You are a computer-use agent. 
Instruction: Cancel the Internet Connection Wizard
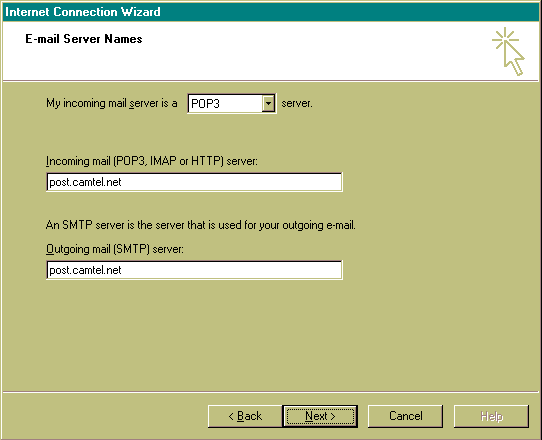[x=405, y=416]
